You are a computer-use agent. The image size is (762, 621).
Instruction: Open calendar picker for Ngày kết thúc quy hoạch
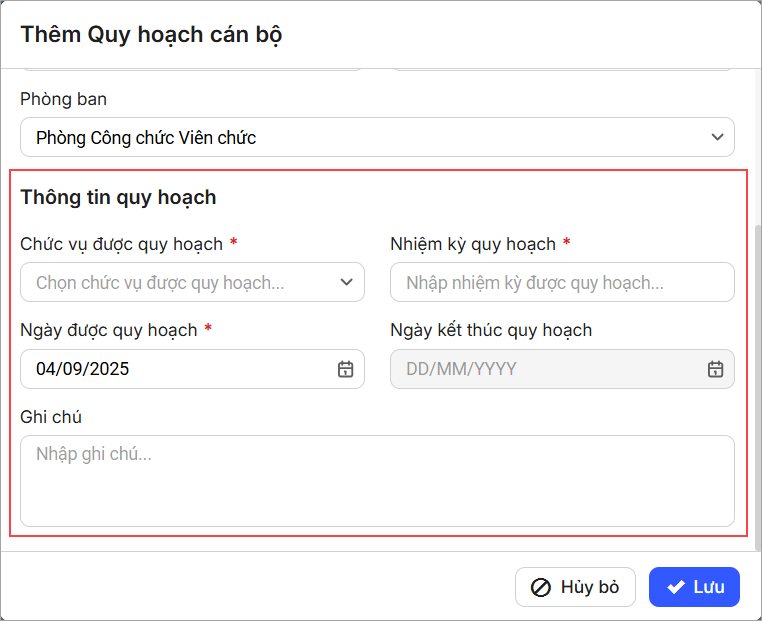(715, 369)
